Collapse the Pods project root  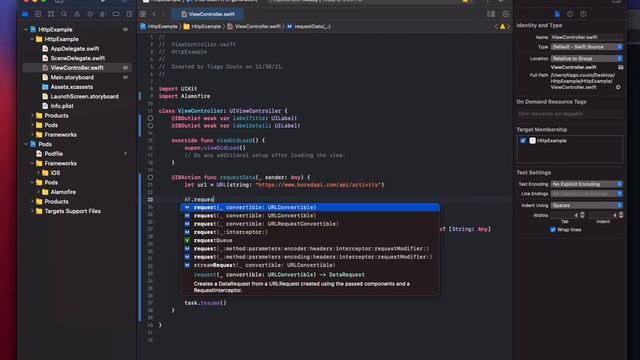click(26, 144)
